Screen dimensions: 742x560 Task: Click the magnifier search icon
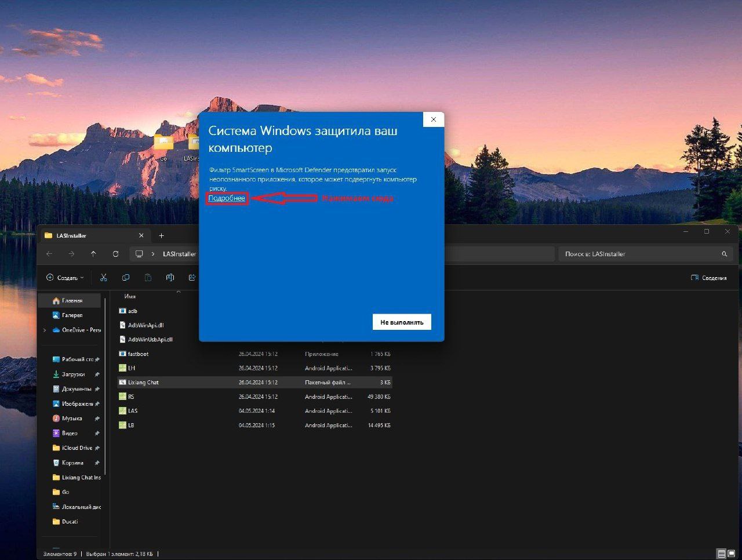pos(724,254)
